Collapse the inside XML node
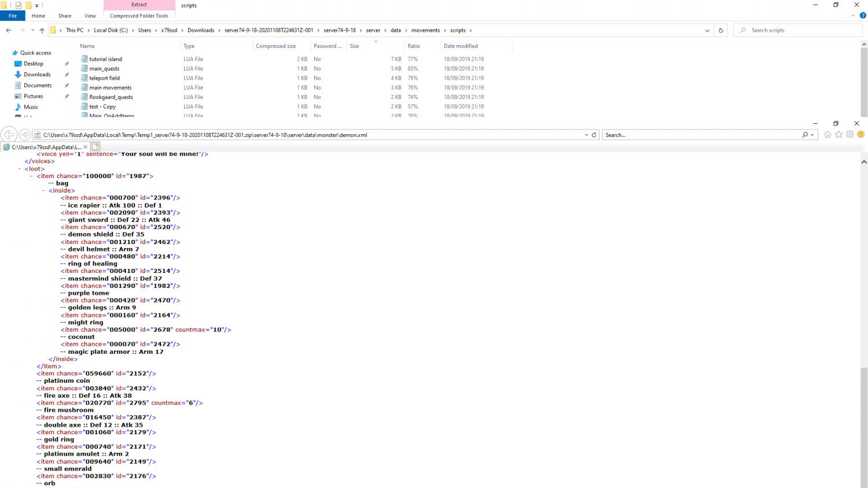This screenshot has height=488, width=868. pos(43,190)
